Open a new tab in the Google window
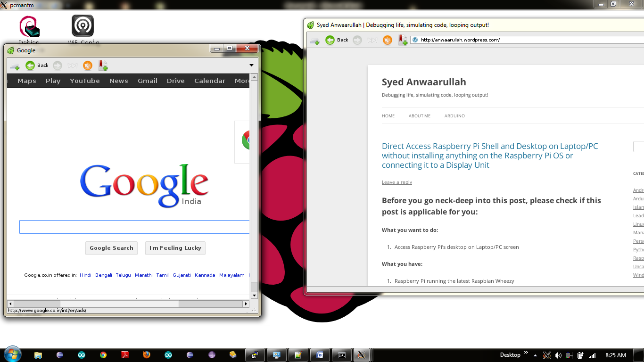The height and width of the screenshot is (362, 644). 15,66
